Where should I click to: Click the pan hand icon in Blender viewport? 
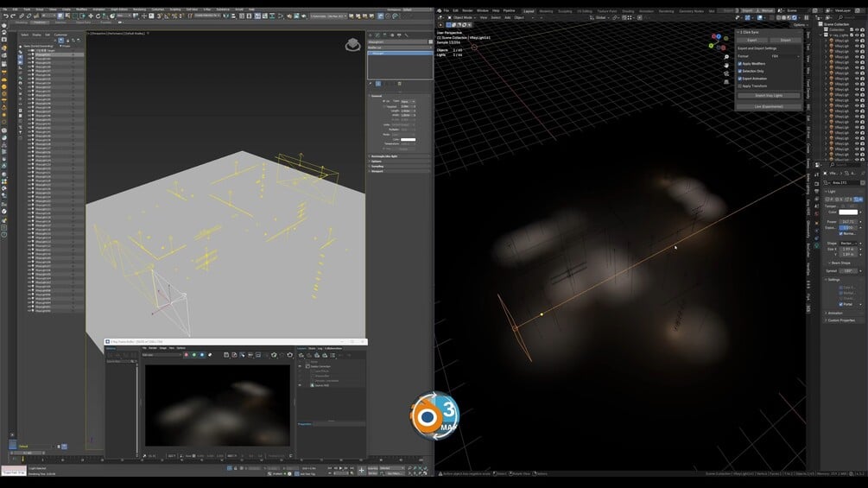pyautogui.click(x=726, y=66)
